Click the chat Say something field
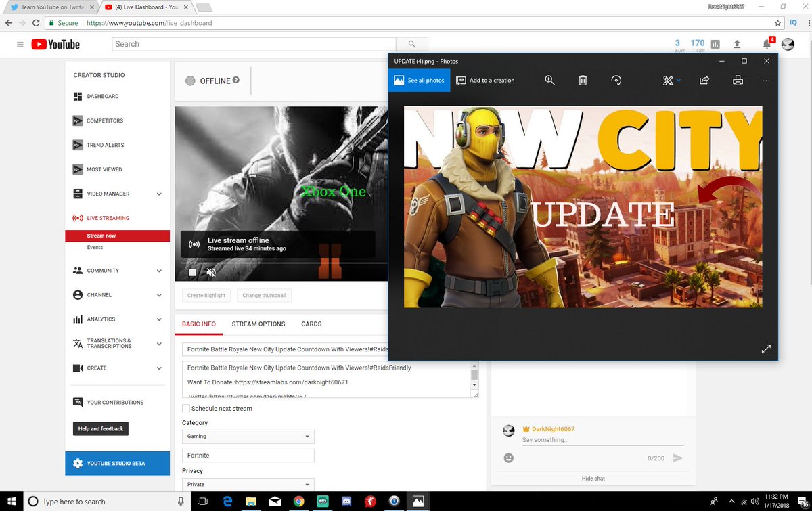Image resolution: width=812 pixels, height=511 pixels. [x=602, y=440]
